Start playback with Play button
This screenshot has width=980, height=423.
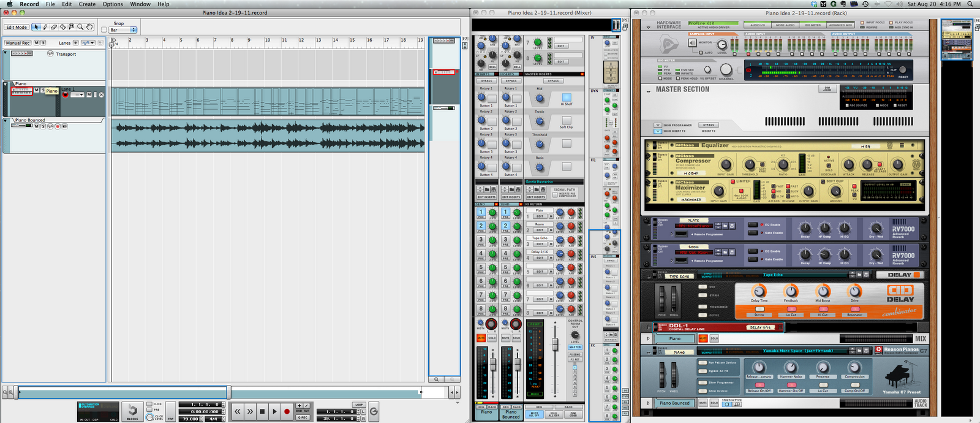[274, 411]
